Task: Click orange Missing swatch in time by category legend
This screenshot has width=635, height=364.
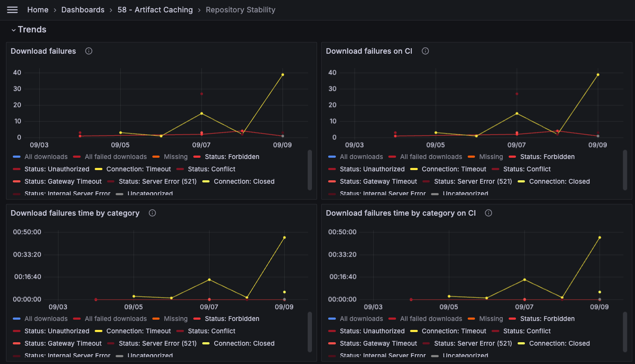Action: [x=156, y=319]
